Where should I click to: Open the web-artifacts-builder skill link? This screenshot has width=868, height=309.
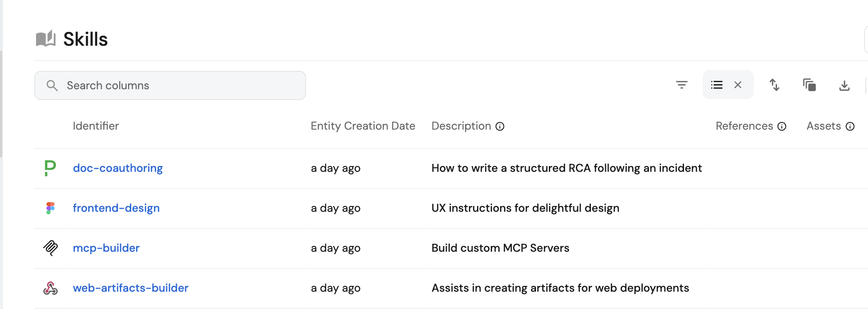pyautogui.click(x=131, y=288)
